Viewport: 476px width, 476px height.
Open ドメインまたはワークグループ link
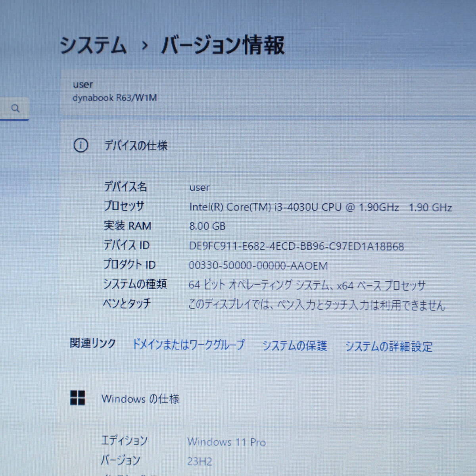coord(188,344)
